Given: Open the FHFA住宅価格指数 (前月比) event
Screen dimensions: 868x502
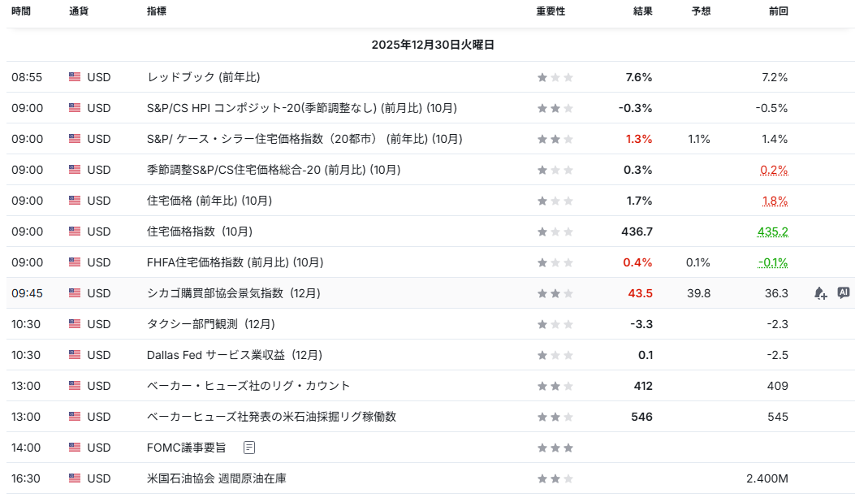Looking at the screenshot, I should pyautogui.click(x=235, y=262).
